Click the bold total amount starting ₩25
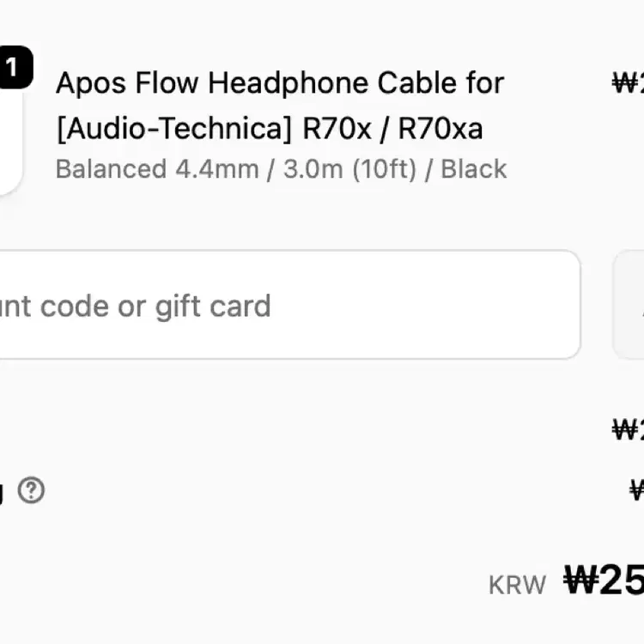Screen dimensions: 644x644 (x=604, y=581)
